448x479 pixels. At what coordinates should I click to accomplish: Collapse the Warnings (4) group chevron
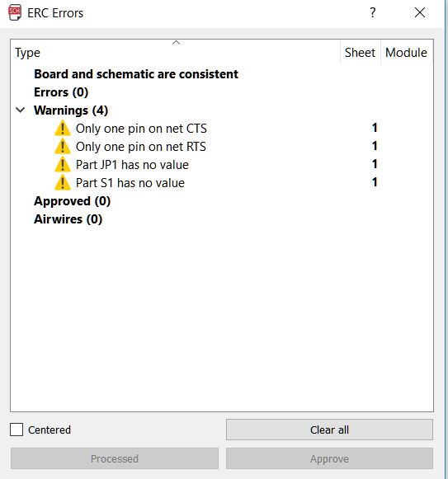click(x=20, y=110)
